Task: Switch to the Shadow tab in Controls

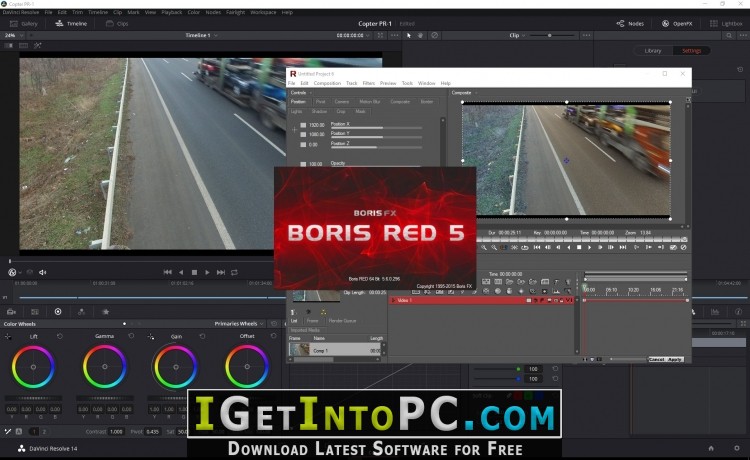Action: (x=319, y=111)
